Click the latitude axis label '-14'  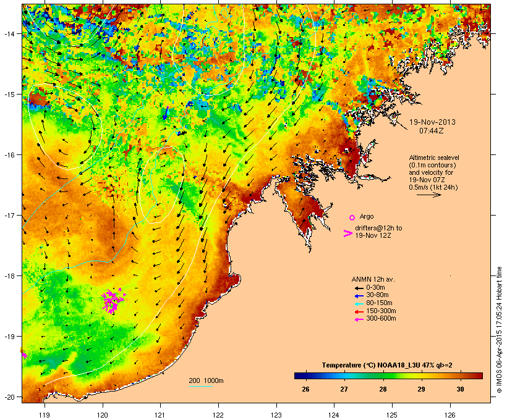pyautogui.click(x=9, y=33)
